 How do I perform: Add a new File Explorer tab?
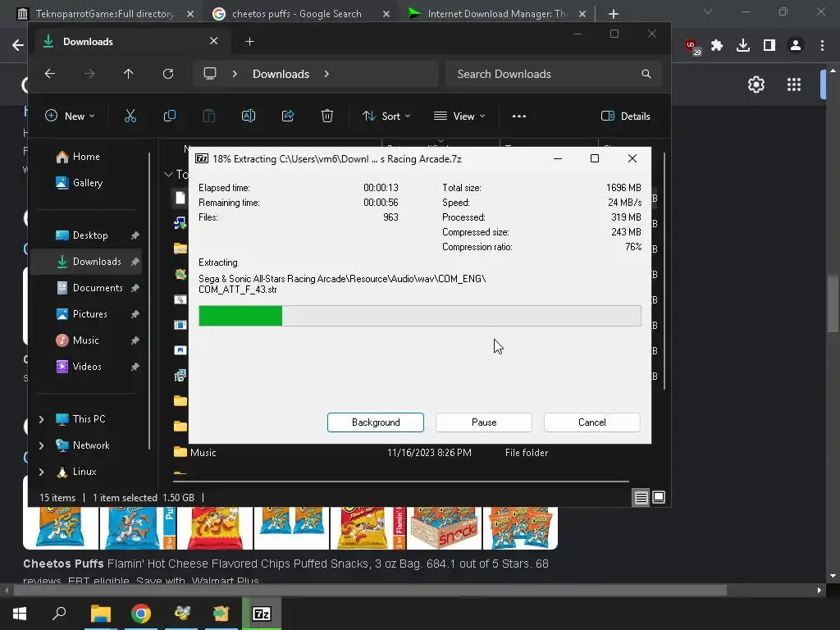[249, 41]
